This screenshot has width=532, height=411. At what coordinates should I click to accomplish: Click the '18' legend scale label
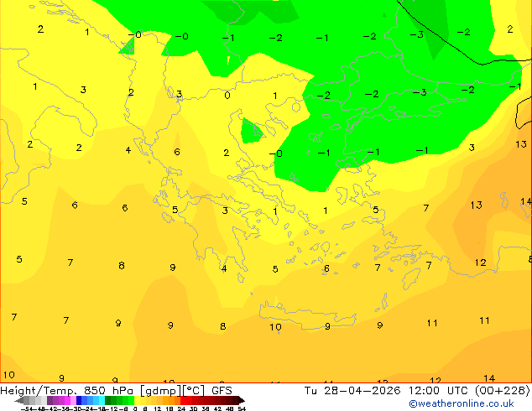tap(170, 409)
